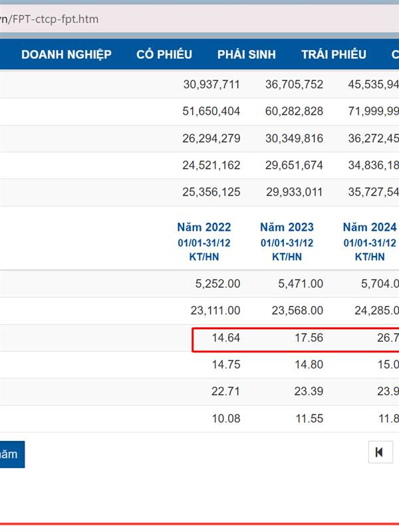Select the value 5,252.00
399x532 pixels.
[217, 283]
